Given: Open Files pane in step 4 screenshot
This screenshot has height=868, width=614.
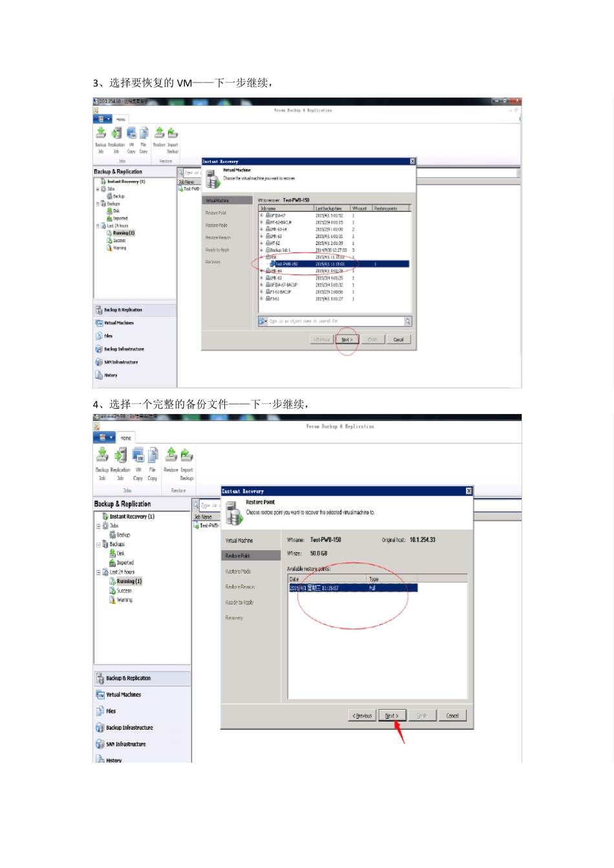Looking at the screenshot, I should click(x=143, y=711).
